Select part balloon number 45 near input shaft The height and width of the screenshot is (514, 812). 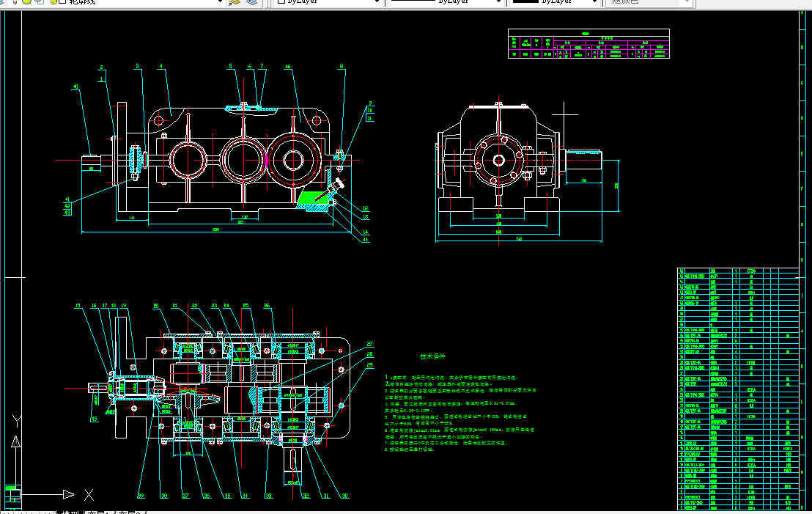(x=94, y=419)
